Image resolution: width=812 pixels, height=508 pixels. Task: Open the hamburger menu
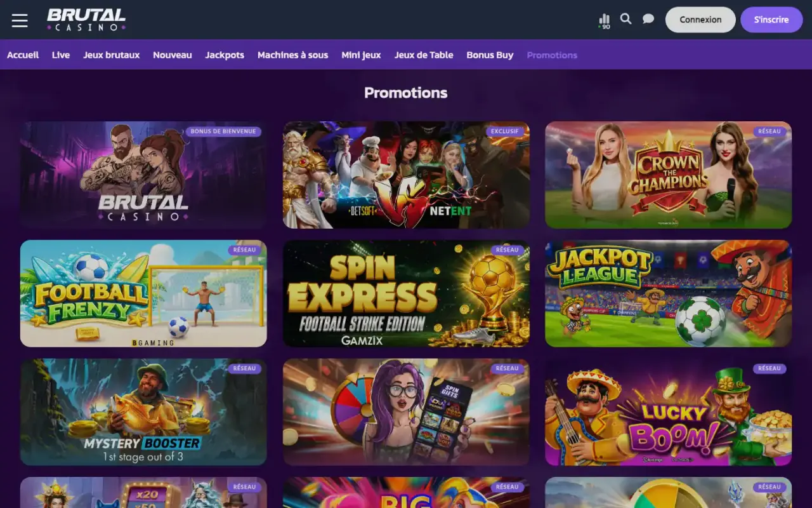20,20
